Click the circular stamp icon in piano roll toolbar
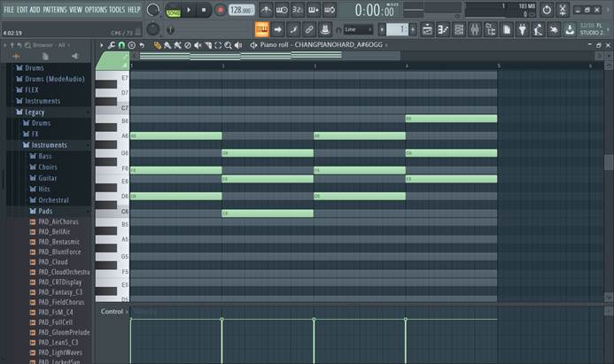614x364 pixels. pos(131,45)
